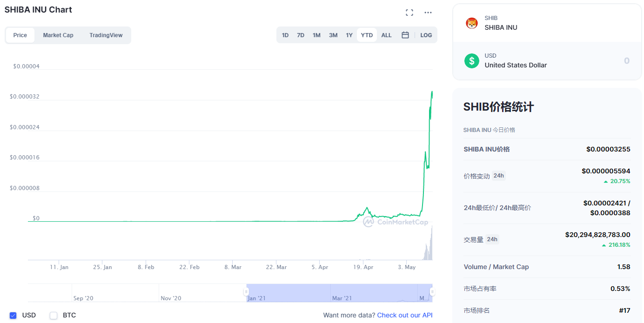This screenshot has height=323, width=644.
Task: Click the SHIBA INU coin logo
Action: point(472,23)
